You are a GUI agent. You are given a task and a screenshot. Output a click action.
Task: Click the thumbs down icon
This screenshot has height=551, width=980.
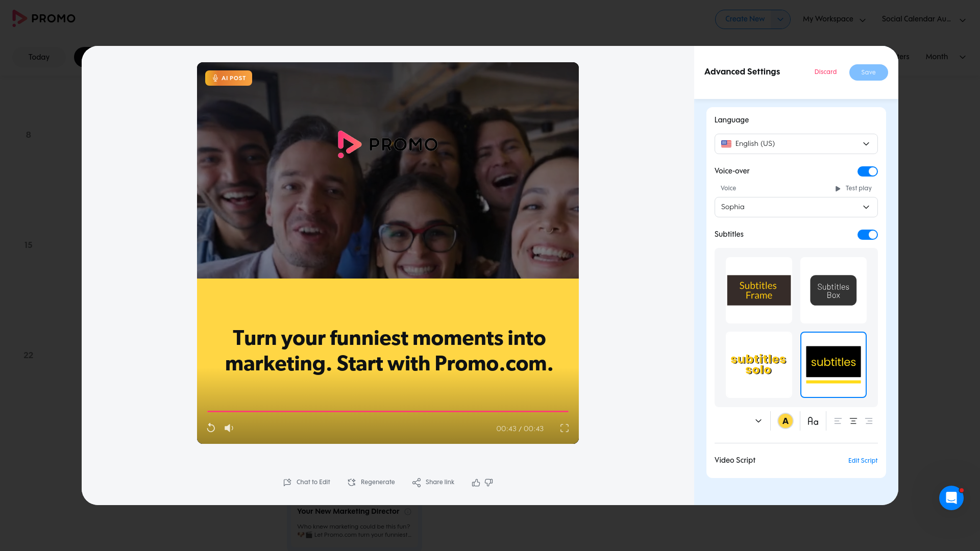pos(489,483)
